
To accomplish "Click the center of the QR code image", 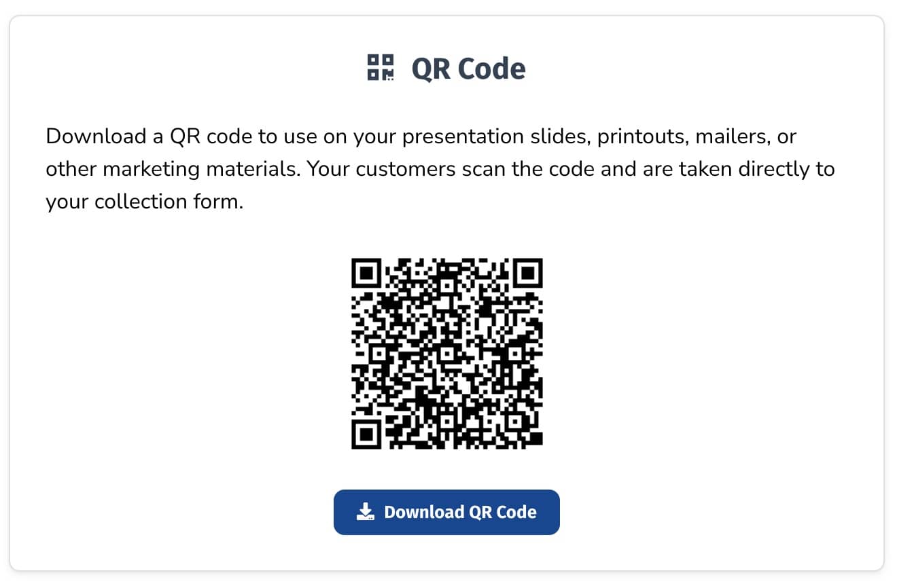I will pos(447,353).
